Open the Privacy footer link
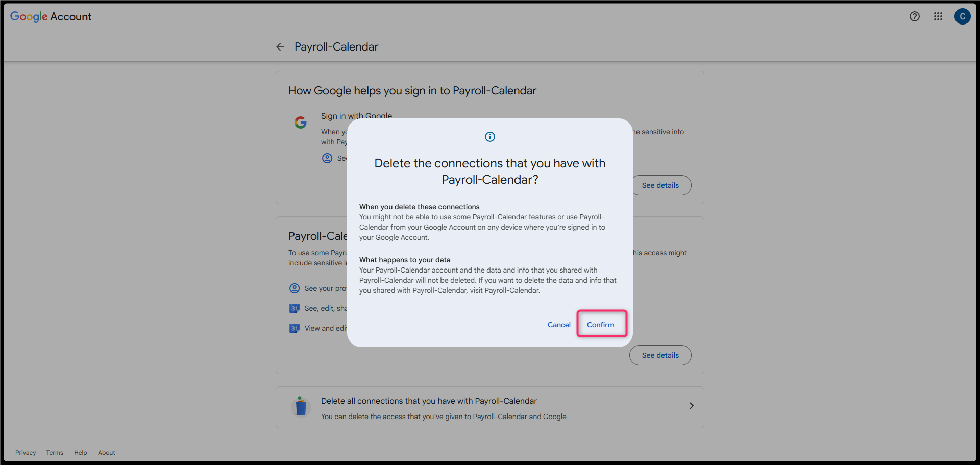This screenshot has height=465, width=980. point(26,453)
